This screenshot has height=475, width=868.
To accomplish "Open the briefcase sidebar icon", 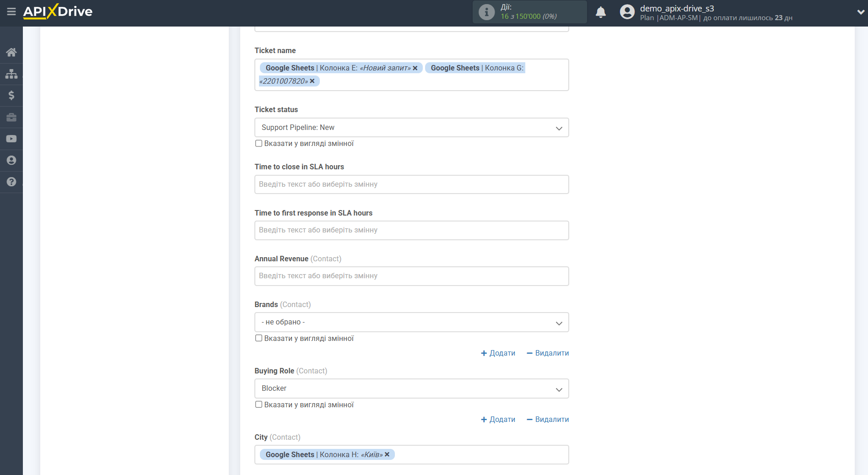I will pyautogui.click(x=11, y=117).
